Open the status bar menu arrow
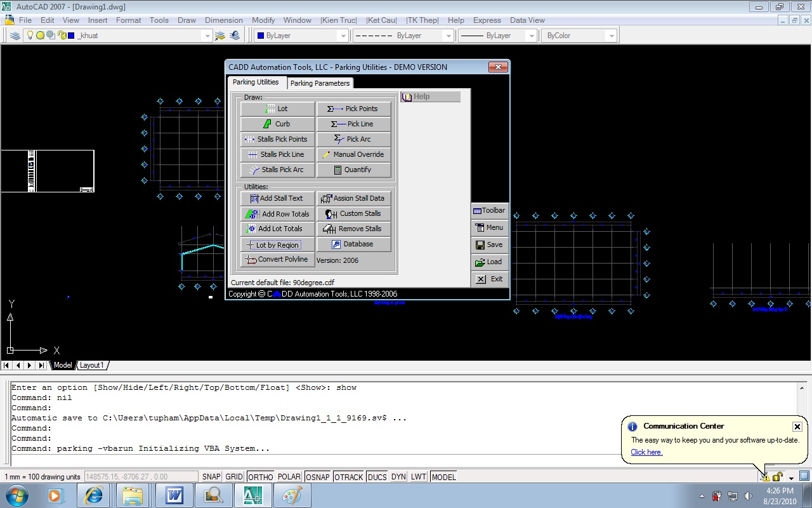Viewport: 812px width, 508px height. point(791,478)
